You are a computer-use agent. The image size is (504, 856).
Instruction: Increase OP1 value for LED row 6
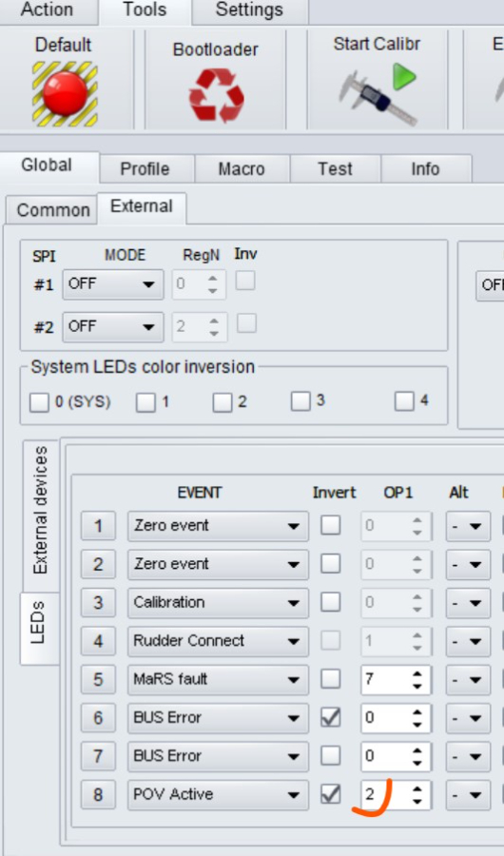(417, 711)
